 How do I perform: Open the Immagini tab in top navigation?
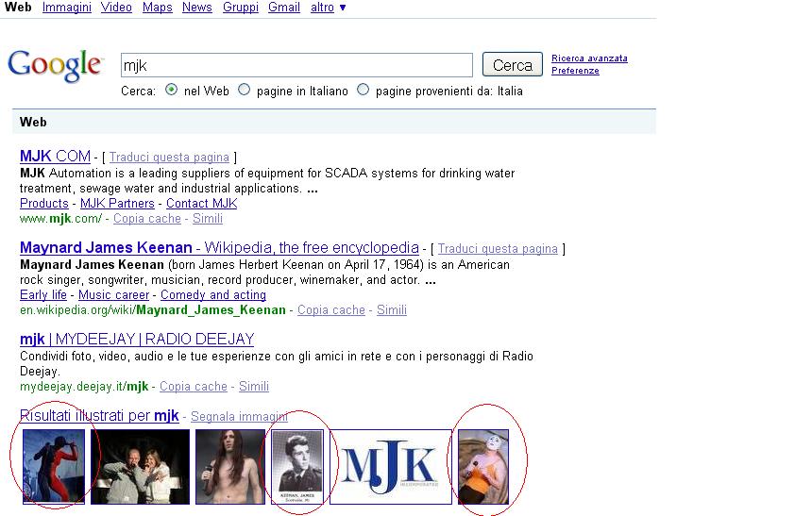click(67, 8)
